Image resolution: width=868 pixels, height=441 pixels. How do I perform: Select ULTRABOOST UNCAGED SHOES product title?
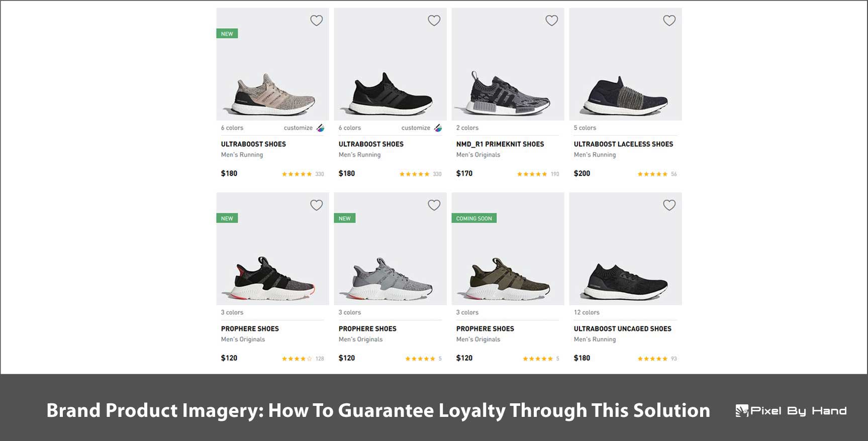pos(622,328)
